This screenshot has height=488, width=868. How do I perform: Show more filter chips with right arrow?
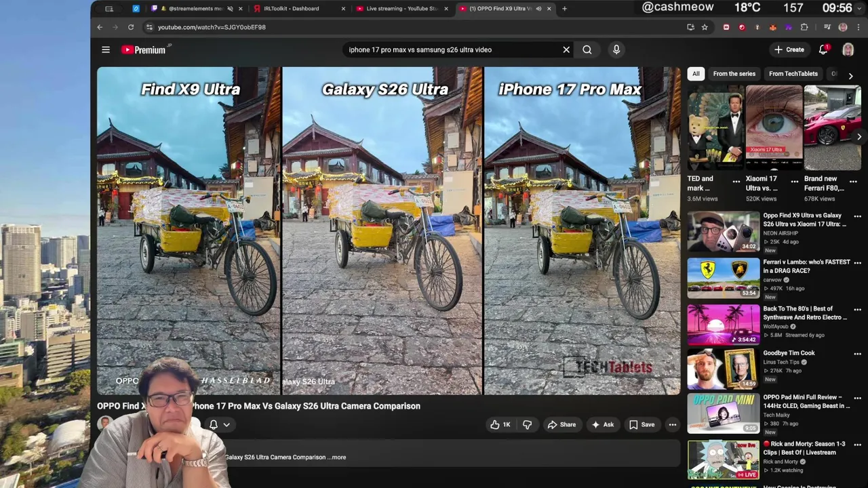tap(850, 76)
